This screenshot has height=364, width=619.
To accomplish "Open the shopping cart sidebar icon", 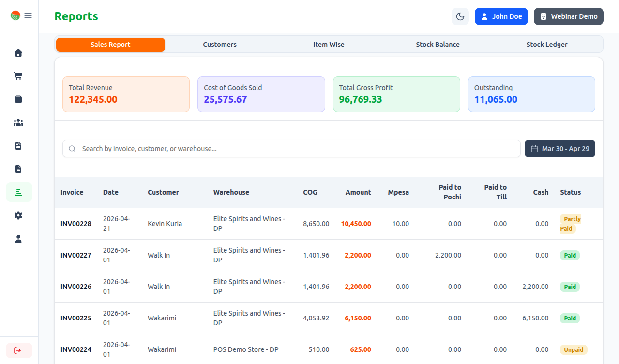I will (18, 76).
